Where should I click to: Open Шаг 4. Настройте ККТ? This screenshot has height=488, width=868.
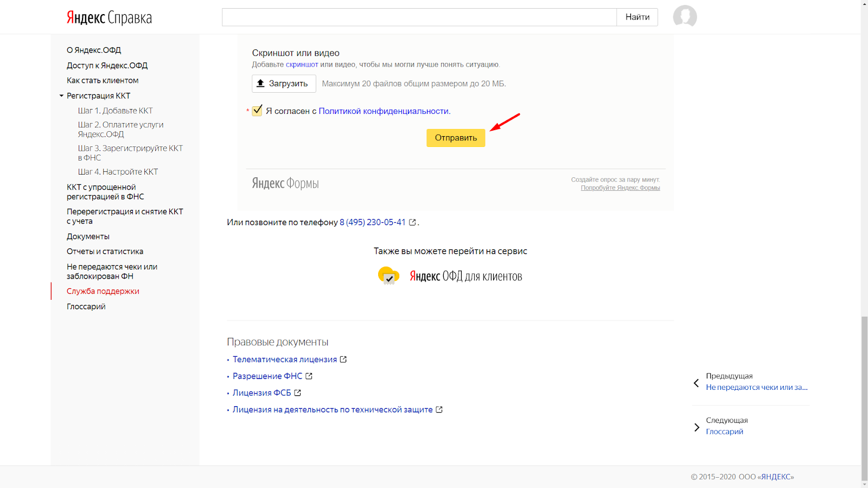[x=118, y=172]
